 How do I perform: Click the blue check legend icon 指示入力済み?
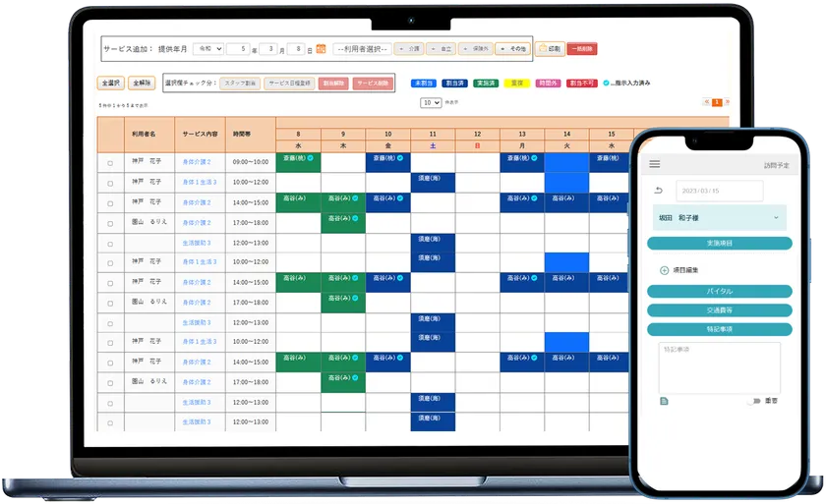[606, 84]
